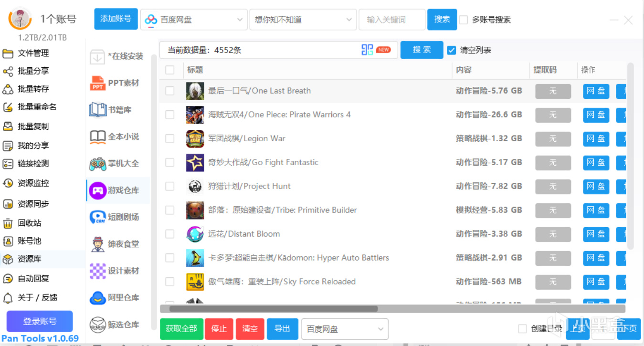This screenshot has height=346, width=644.
Task: Click 网盘 button for 最后一口气 row
Action: pos(596,91)
